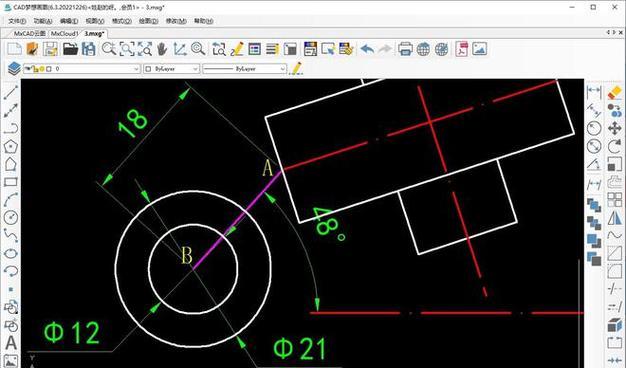Click the Redo arrow in toolbar
The height and width of the screenshot is (368, 626).
[385, 49]
